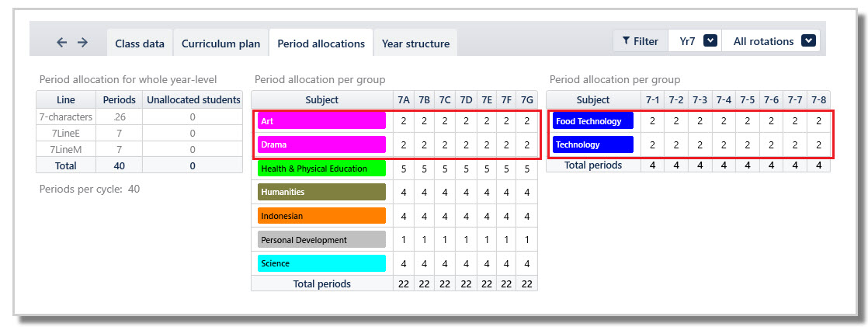Click the Unallocated students column header
868x327 pixels.
coord(193,99)
